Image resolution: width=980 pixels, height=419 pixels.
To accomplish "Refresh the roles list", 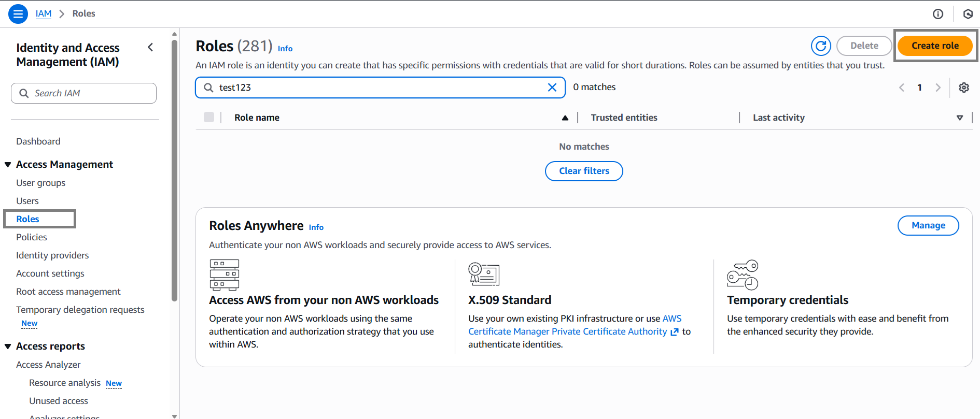I will 821,46.
